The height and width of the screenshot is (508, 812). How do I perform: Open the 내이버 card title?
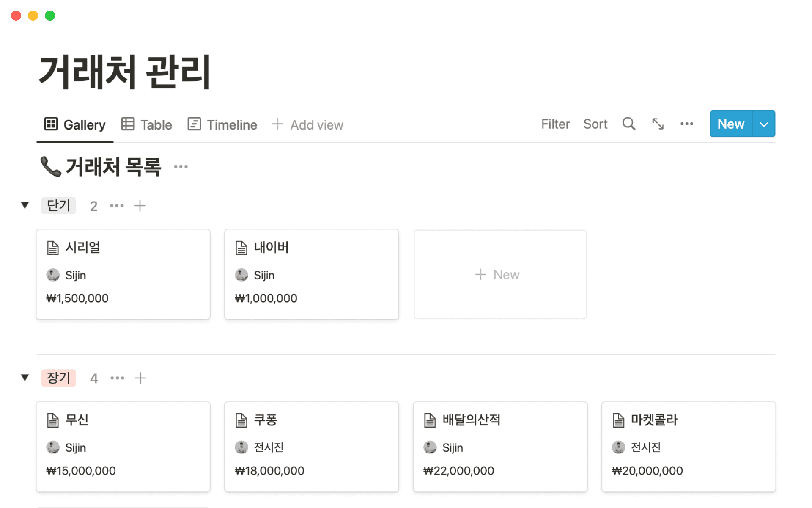tap(271, 247)
